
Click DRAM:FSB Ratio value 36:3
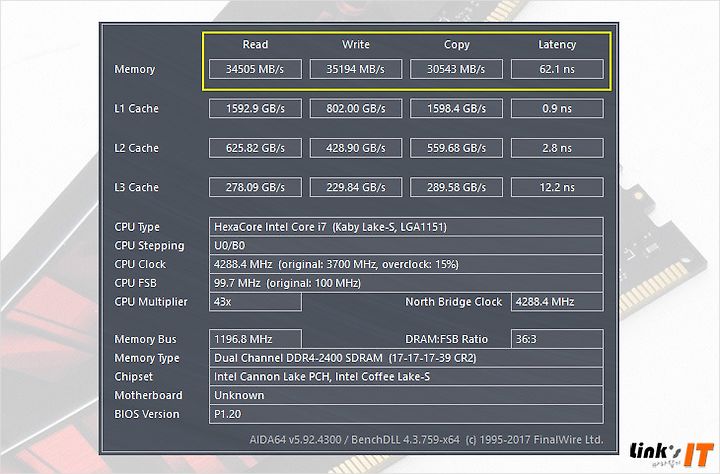click(557, 339)
